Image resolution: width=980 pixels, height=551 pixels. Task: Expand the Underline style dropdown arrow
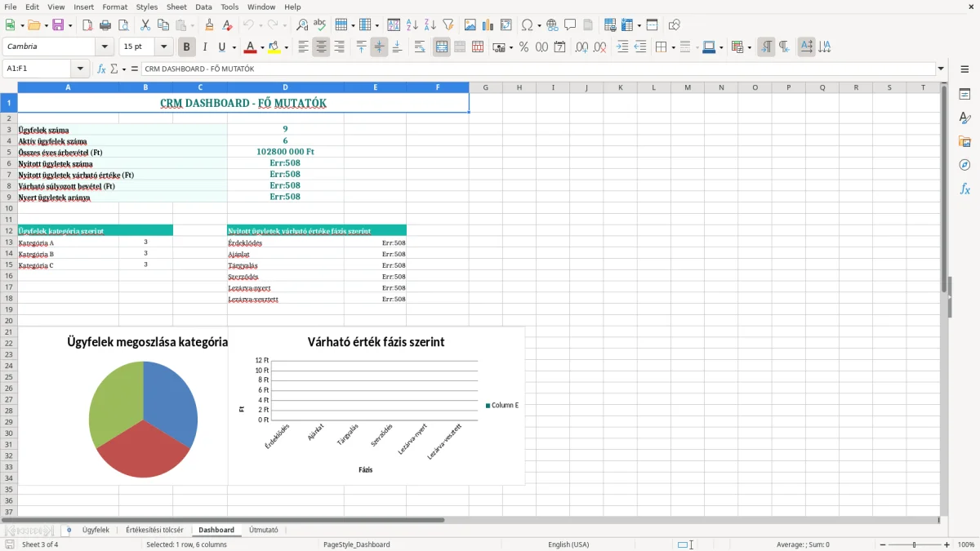point(234,47)
